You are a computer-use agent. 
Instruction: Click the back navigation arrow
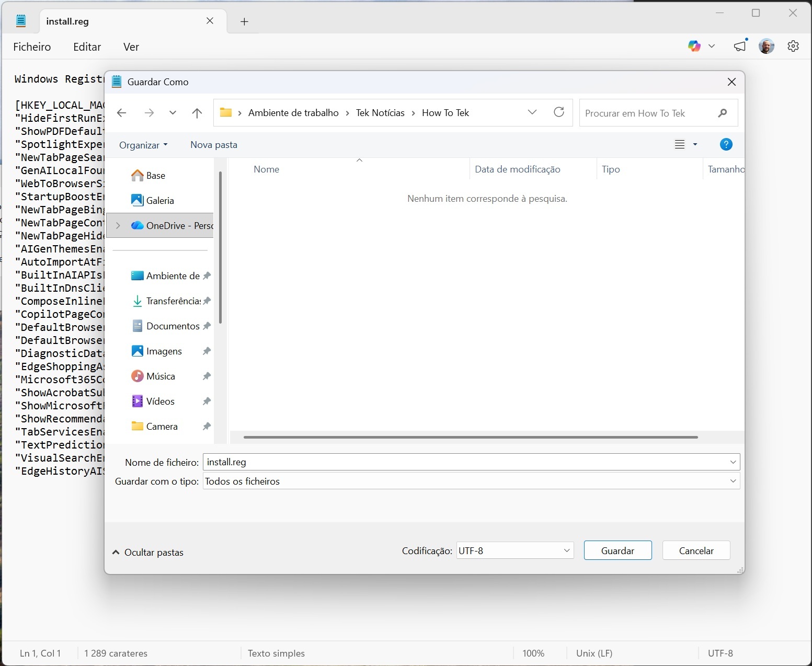click(x=122, y=113)
